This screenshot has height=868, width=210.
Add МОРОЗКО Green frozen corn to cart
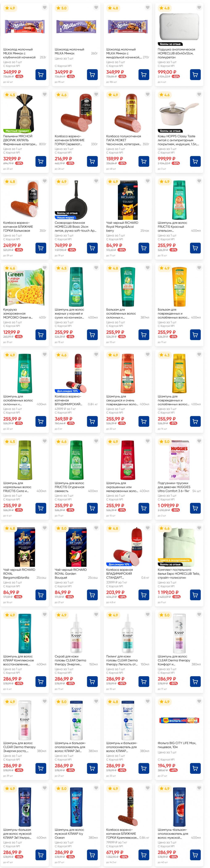tap(41, 335)
